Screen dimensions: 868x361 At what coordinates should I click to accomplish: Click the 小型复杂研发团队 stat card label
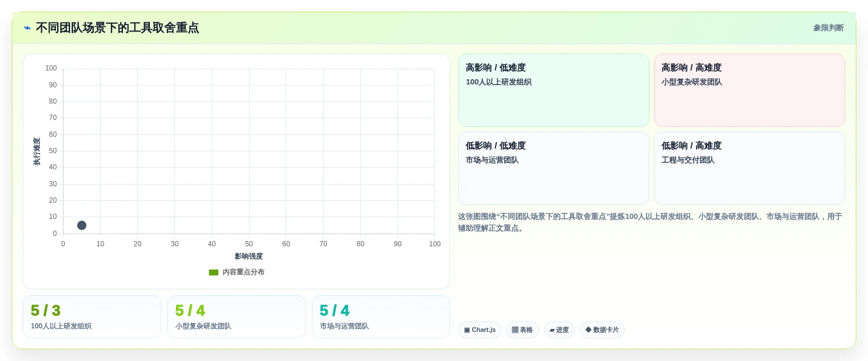pos(203,327)
